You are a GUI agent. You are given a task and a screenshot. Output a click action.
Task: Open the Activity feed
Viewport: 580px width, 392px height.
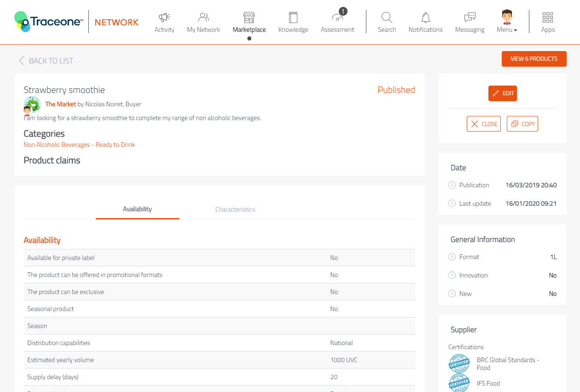[x=164, y=22]
